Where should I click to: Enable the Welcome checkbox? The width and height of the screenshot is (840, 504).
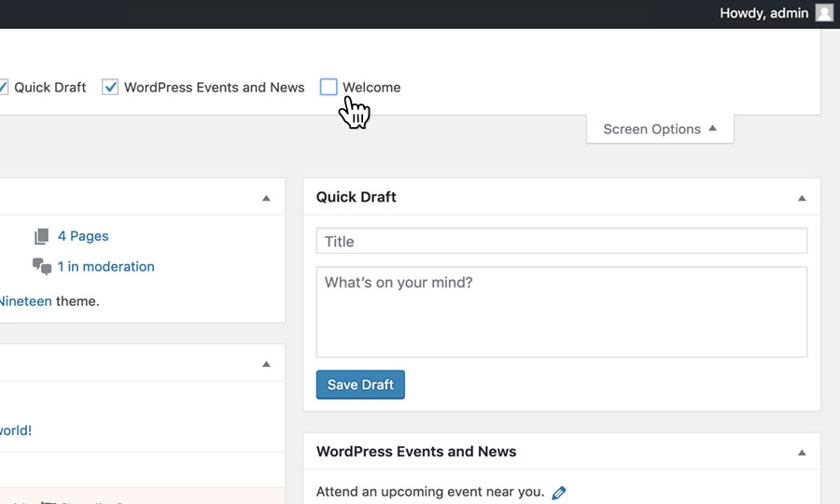click(x=329, y=87)
